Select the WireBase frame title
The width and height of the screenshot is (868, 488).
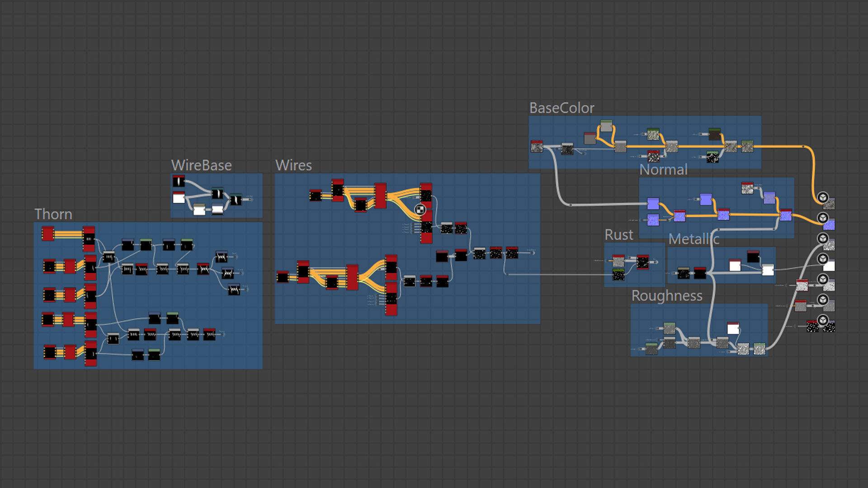pyautogui.click(x=201, y=165)
